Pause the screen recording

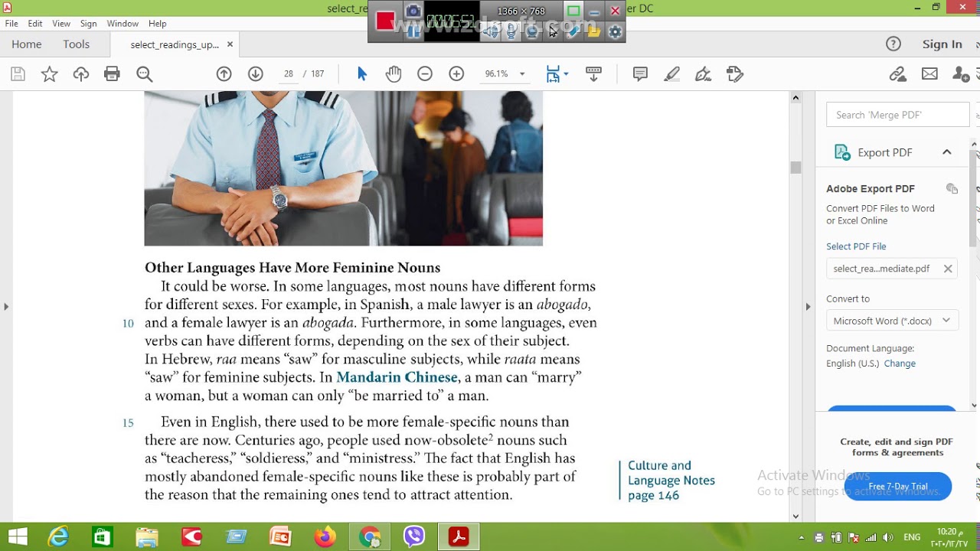tap(413, 31)
